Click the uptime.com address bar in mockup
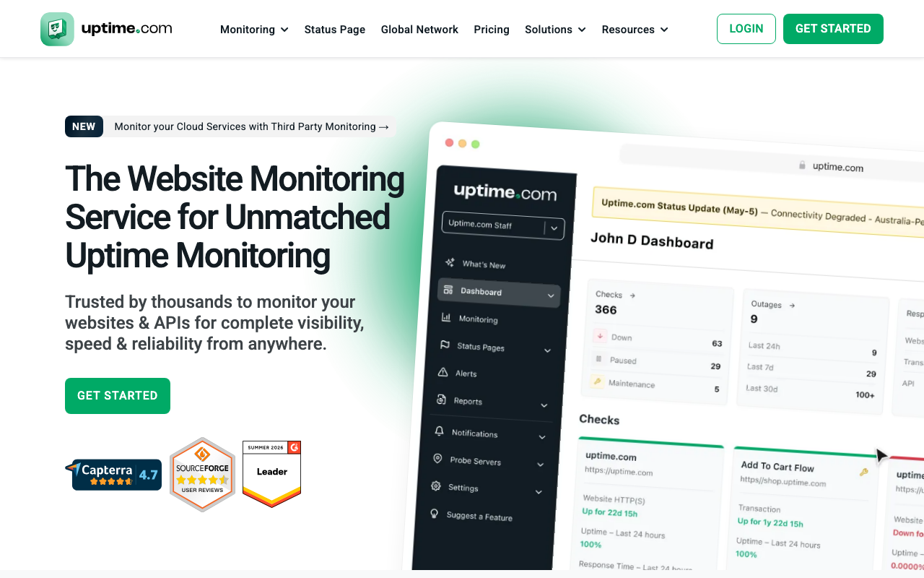 click(772, 164)
